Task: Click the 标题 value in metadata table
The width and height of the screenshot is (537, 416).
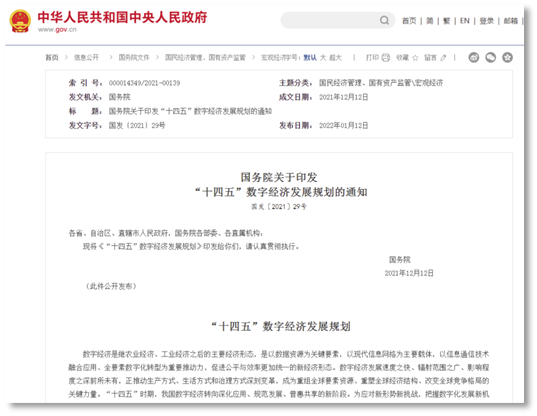Action: click(x=190, y=111)
